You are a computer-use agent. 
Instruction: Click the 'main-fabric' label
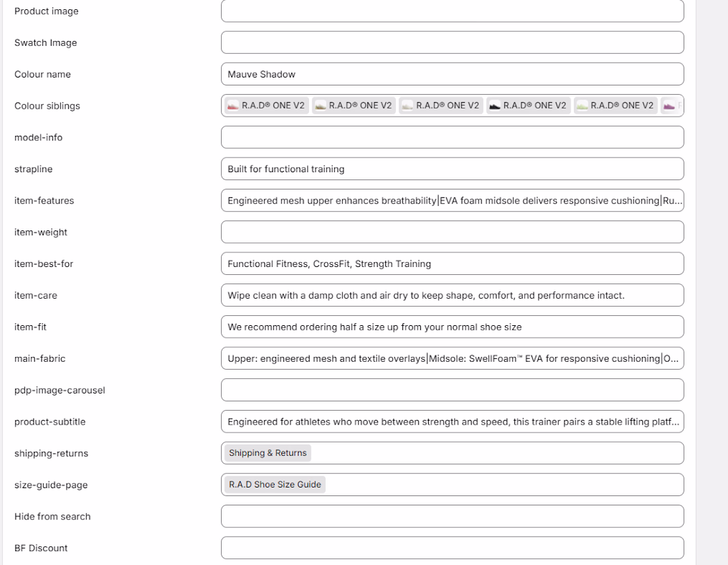[x=40, y=359]
